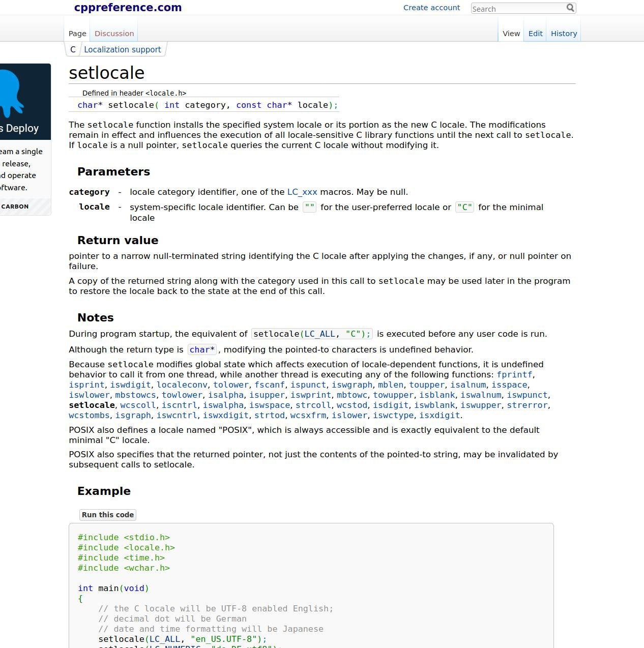Open the mbstowcs link
Viewport: 644px width, 648px height.
click(x=135, y=395)
